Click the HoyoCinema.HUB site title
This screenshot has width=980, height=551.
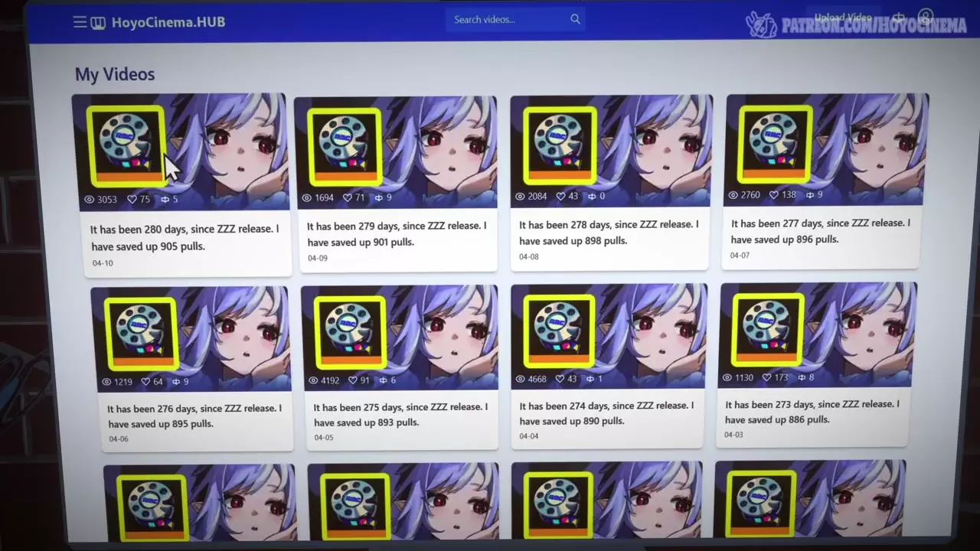click(x=168, y=22)
